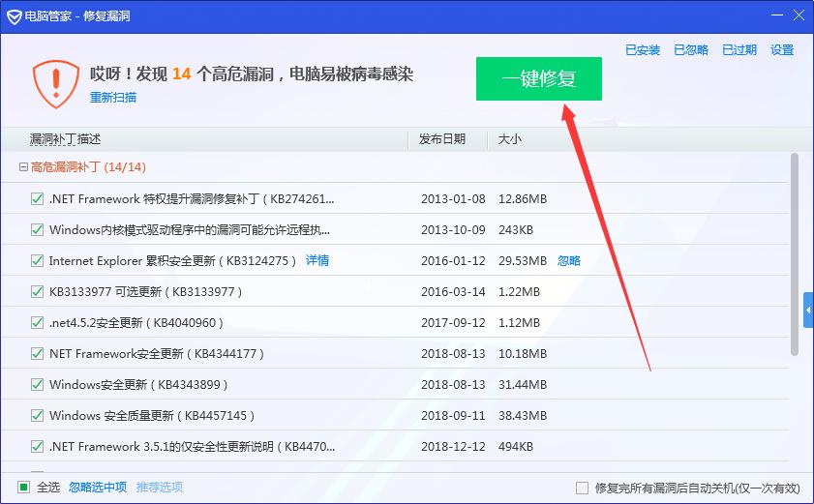Open the 已过期 patches view
Viewport: 814px width, 504px height.
tap(739, 50)
